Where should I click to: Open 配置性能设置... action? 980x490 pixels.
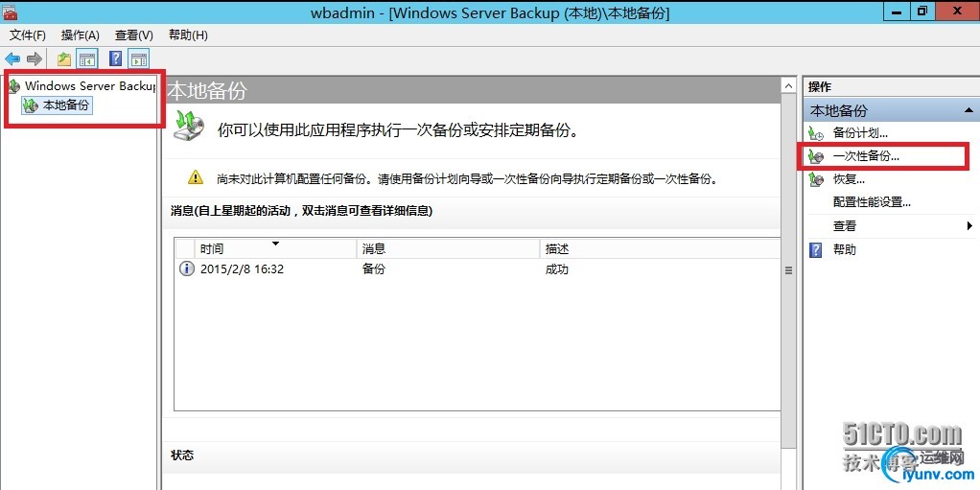point(872,202)
